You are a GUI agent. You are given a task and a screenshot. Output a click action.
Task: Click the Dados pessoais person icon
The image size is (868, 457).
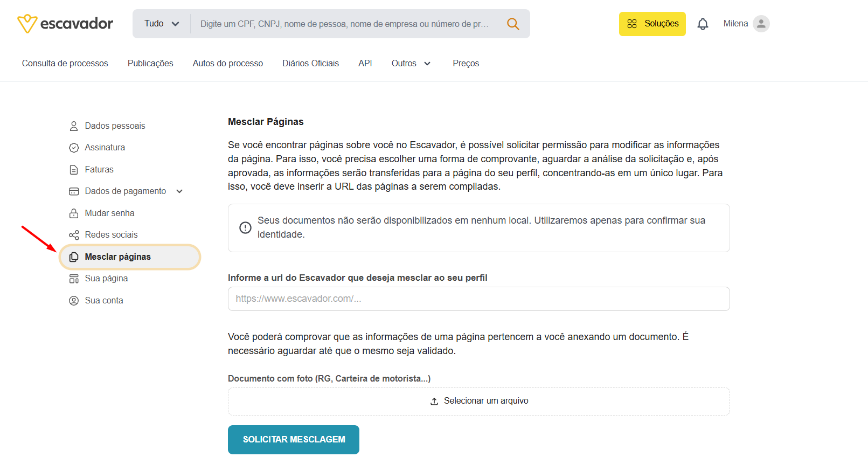[x=74, y=126]
